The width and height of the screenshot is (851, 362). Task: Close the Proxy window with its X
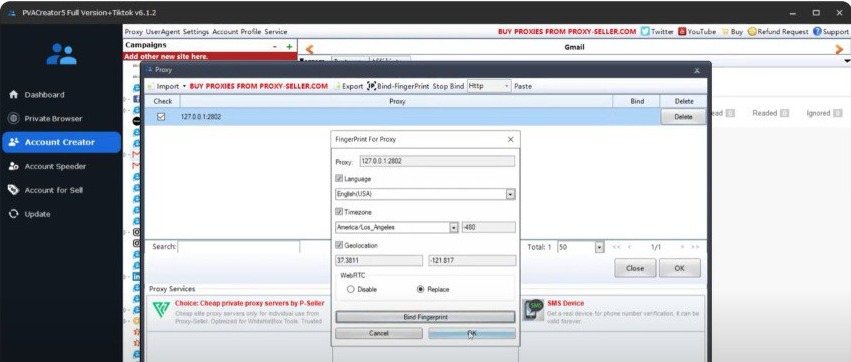point(697,70)
